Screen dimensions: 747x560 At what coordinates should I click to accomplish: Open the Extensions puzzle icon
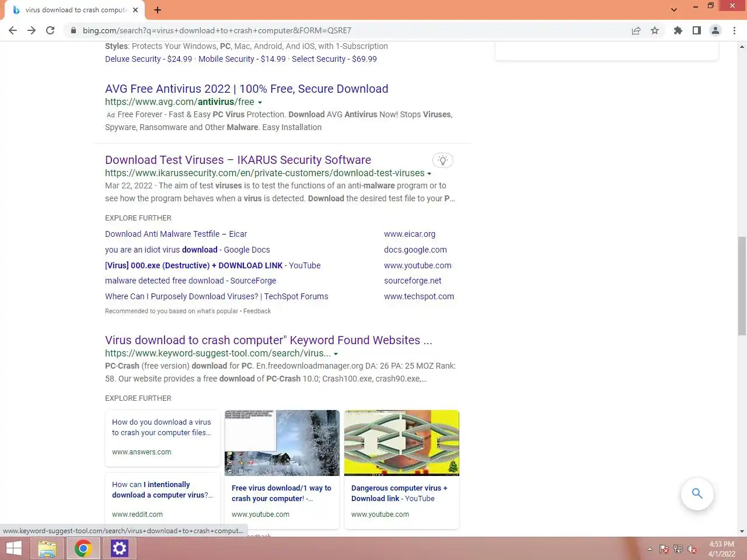pos(678,30)
